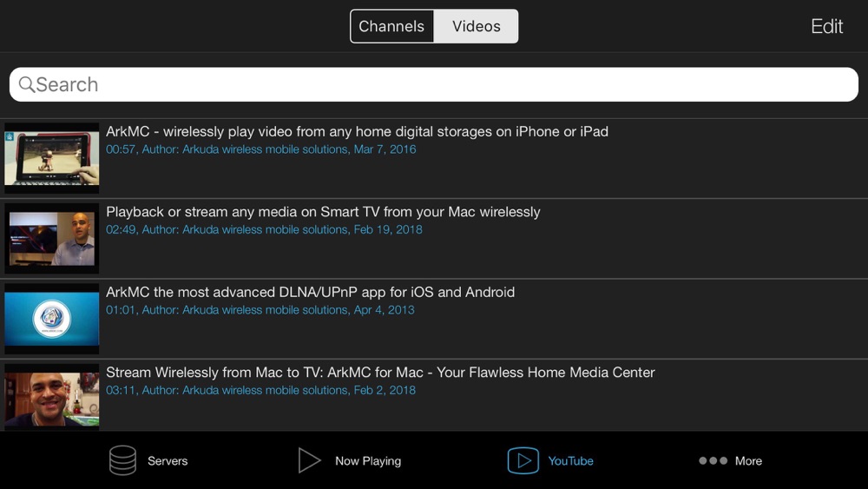Open thumbnail of Smart TV Mac video
The image size is (868, 489).
(51, 238)
